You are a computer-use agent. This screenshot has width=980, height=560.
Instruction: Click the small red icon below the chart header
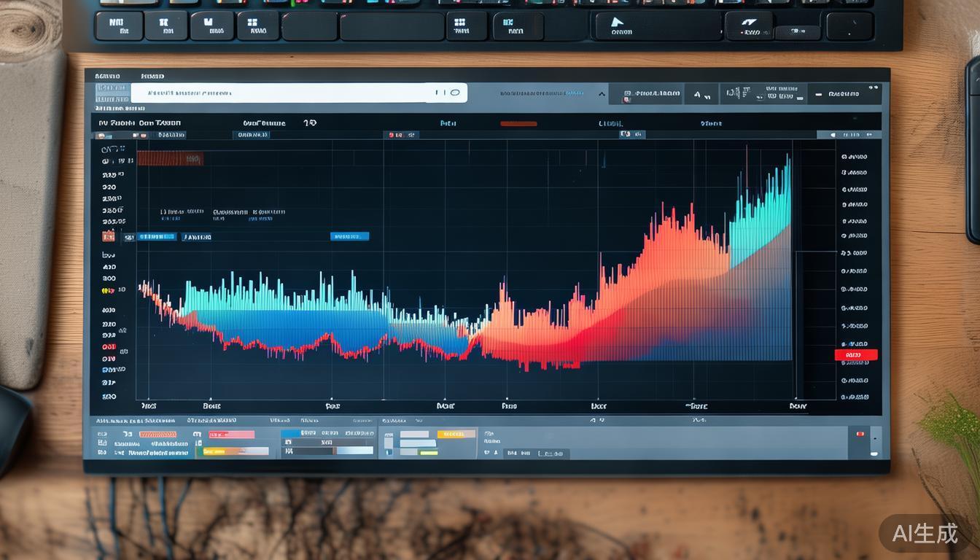392,135
